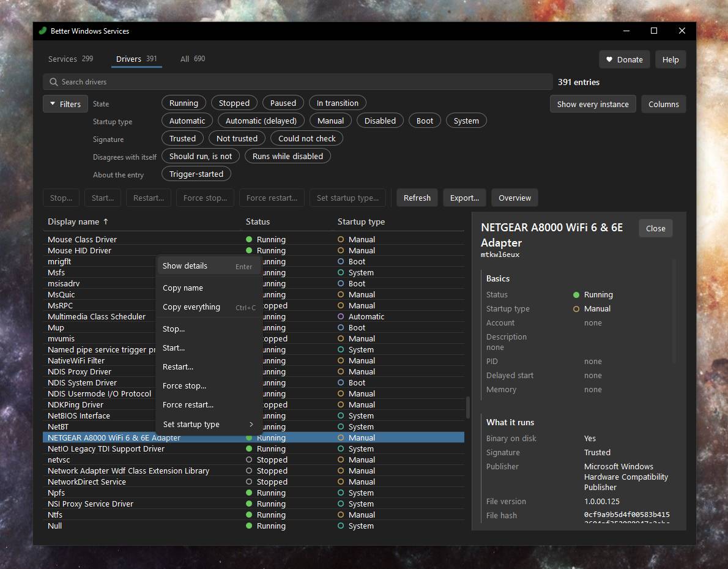Collapse the Filters panel

pos(65,104)
